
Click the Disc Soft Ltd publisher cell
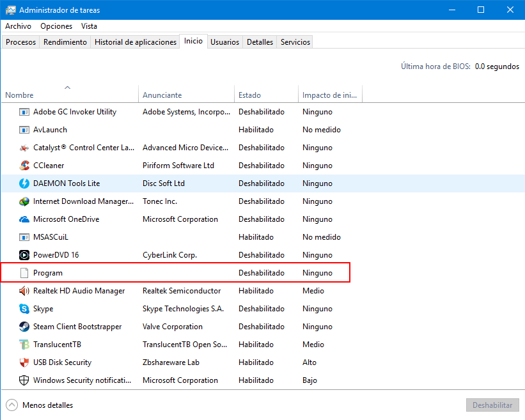coord(164,183)
